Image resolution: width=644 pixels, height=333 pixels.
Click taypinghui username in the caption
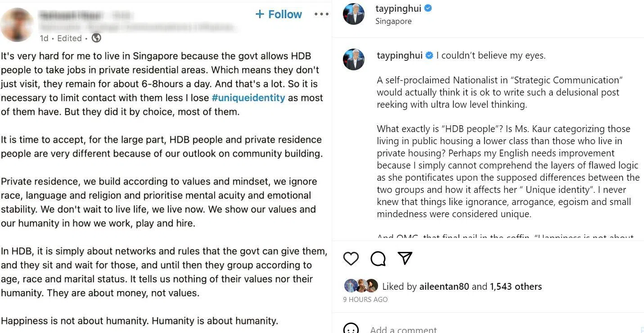(x=400, y=55)
